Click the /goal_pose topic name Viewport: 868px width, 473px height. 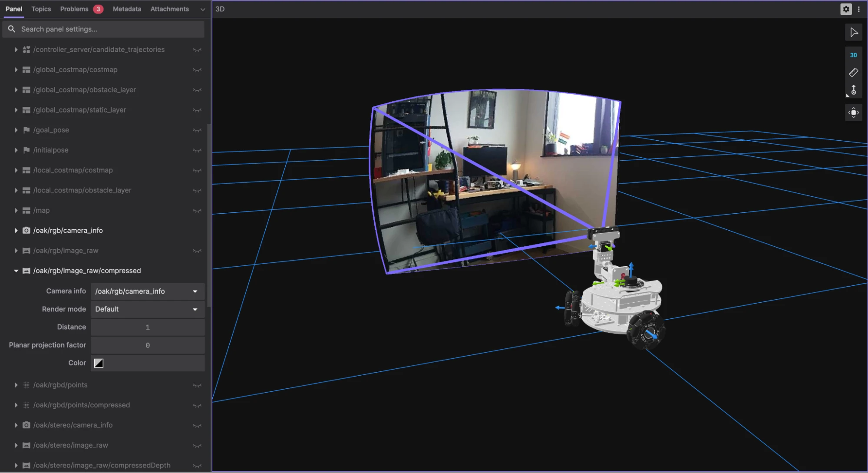pyautogui.click(x=51, y=130)
